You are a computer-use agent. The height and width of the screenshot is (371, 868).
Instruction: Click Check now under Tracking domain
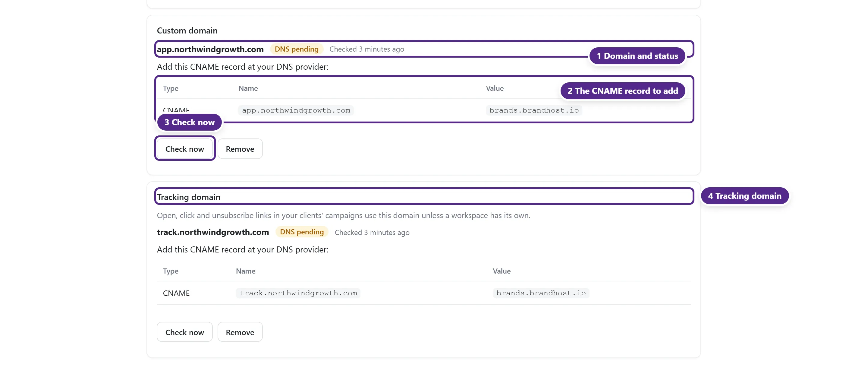tap(184, 332)
